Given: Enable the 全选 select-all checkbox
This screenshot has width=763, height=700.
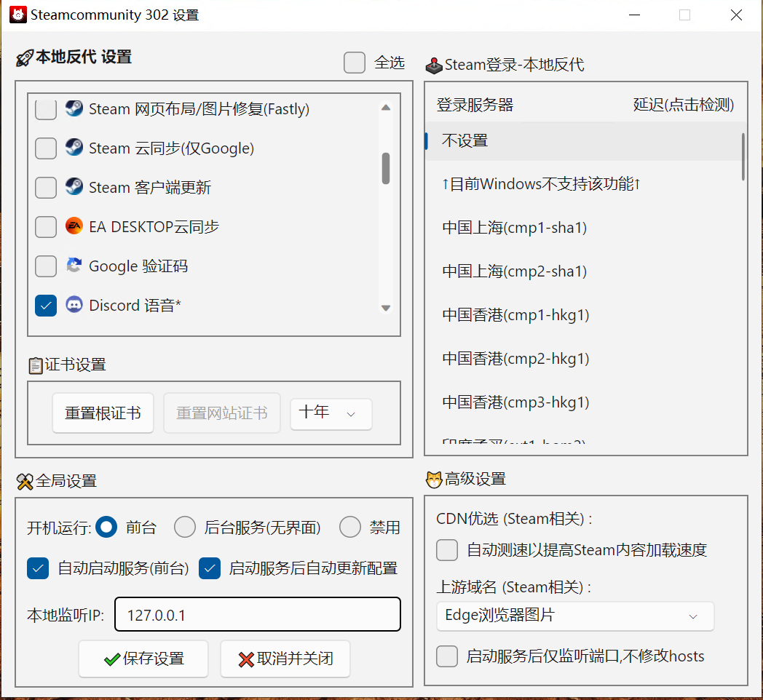Looking at the screenshot, I should 355,63.
